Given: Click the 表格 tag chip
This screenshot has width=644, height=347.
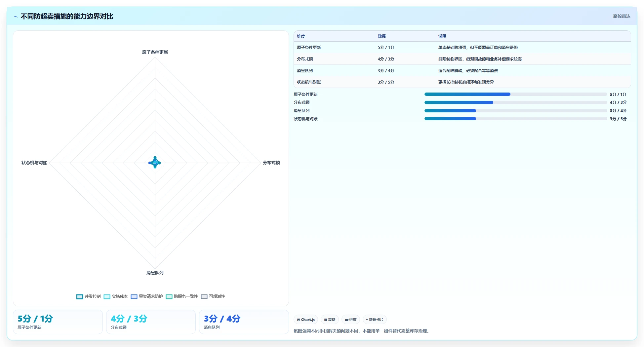Looking at the screenshot, I should (x=330, y=320).
